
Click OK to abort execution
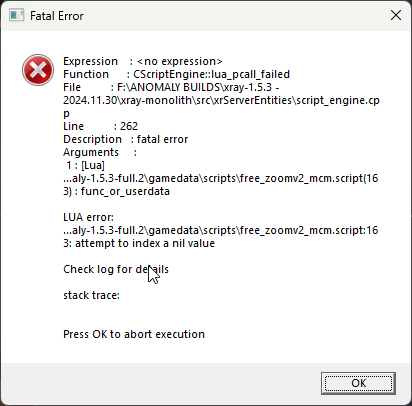click(358, 383)
